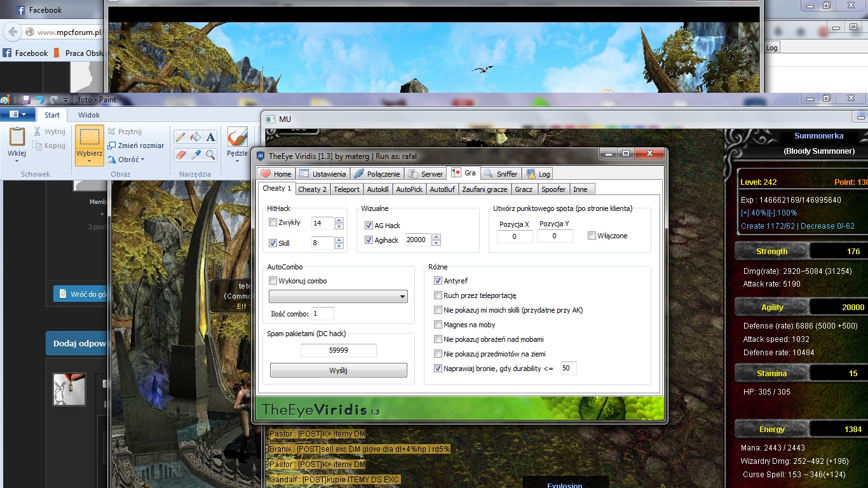Click the rabbit avatar thumbnail on forum
868x488 pixels.
[69, 389]
